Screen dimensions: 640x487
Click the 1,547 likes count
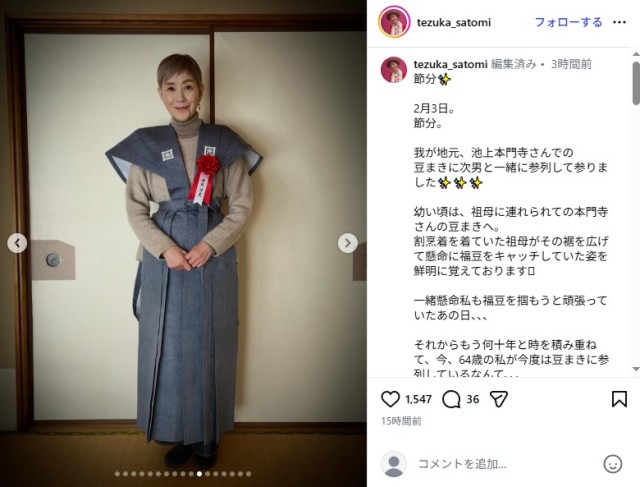click(x=418, y=400)
